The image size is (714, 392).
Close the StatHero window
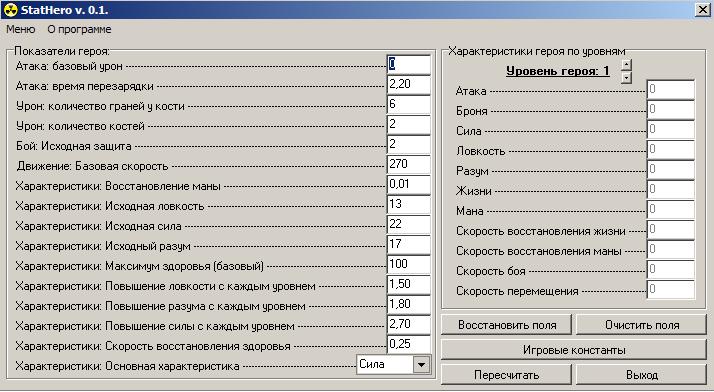point(703,10)
